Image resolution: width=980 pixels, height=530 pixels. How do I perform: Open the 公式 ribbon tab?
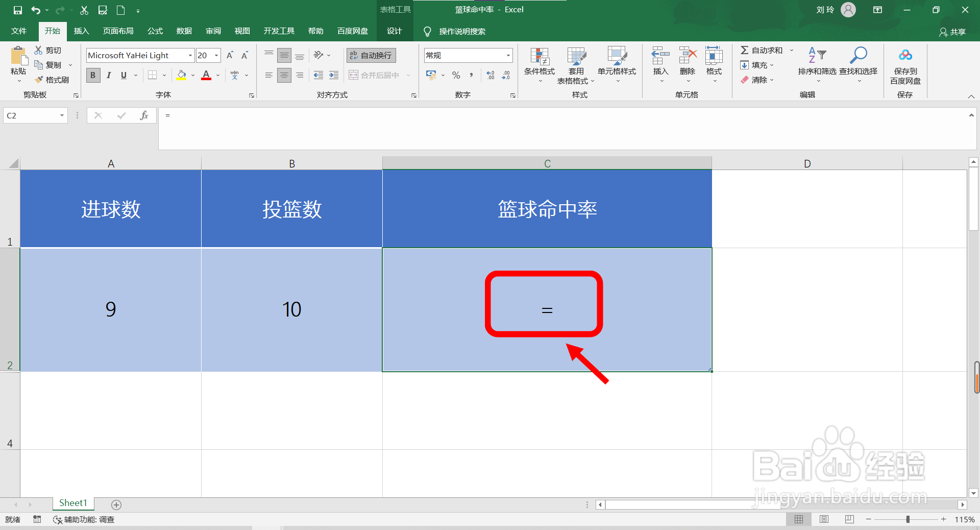point(155,31)
